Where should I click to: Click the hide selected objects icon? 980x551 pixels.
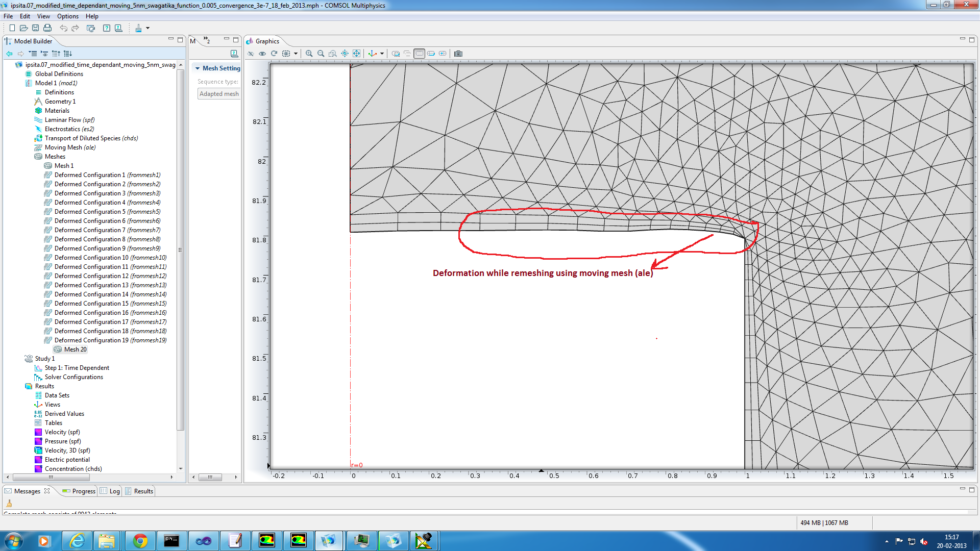point(250,54)
